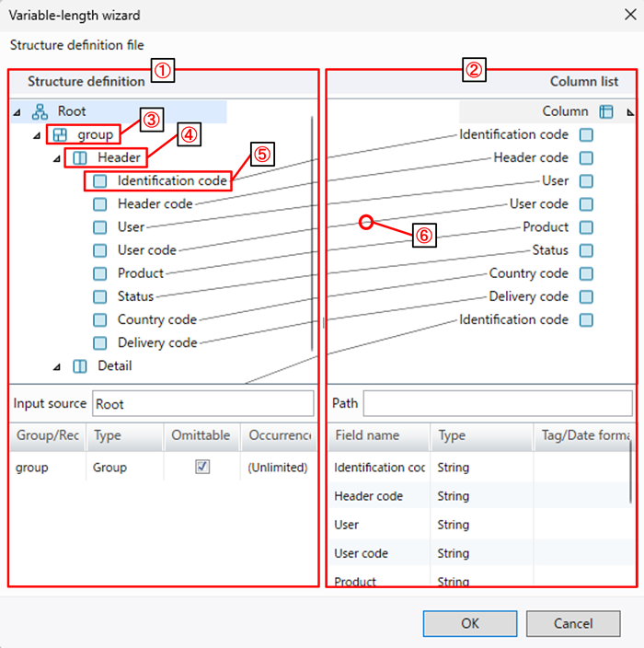Click the Column table icon in the column list
Viewport: 644px width, 648px height.
pyautogui.click(x=606, y=111)
